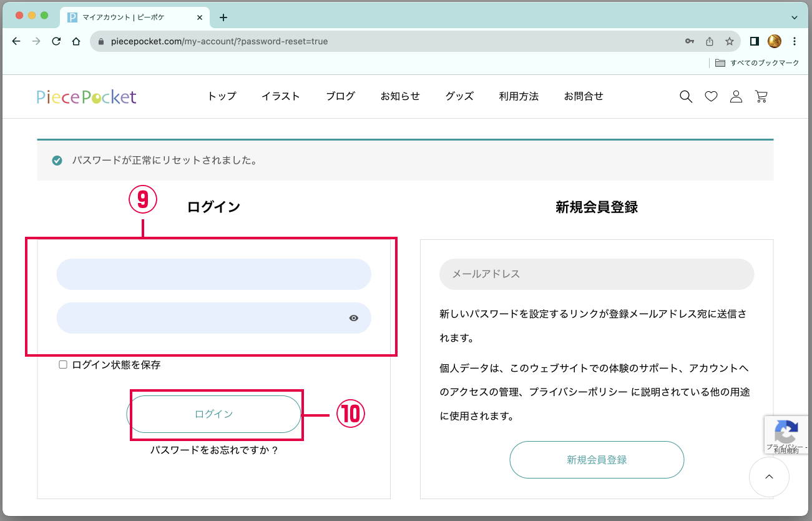Open the ブログ menu item
The width and height of the screenshot is (812, 521).
click(340, 96)
